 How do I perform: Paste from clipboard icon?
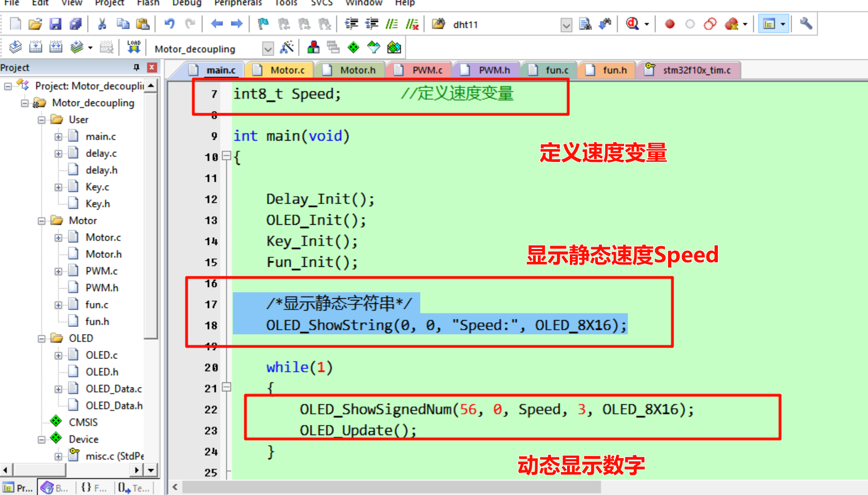(x=143, y=24)
